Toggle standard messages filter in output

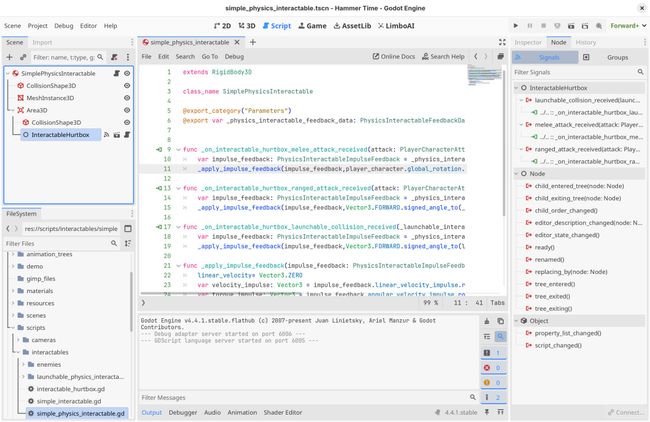[493, 353]
